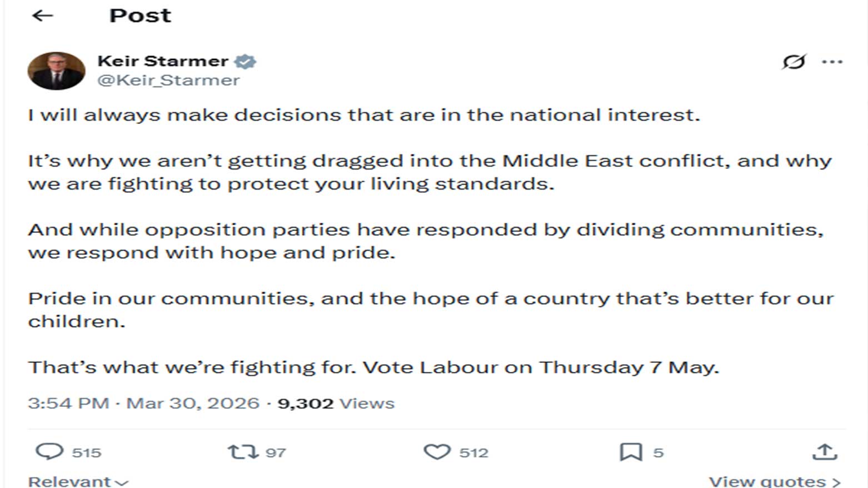
Task: Click Keir Starmer's profile picture
Action: (56, 71)
